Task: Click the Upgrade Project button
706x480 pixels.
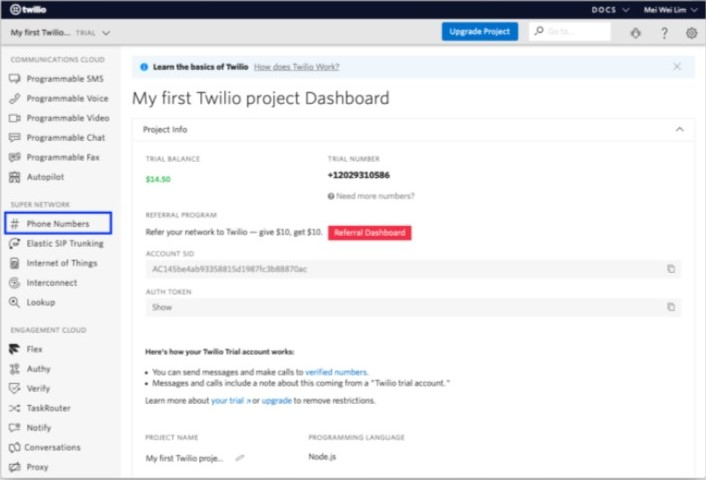Action: pos(480,32)
